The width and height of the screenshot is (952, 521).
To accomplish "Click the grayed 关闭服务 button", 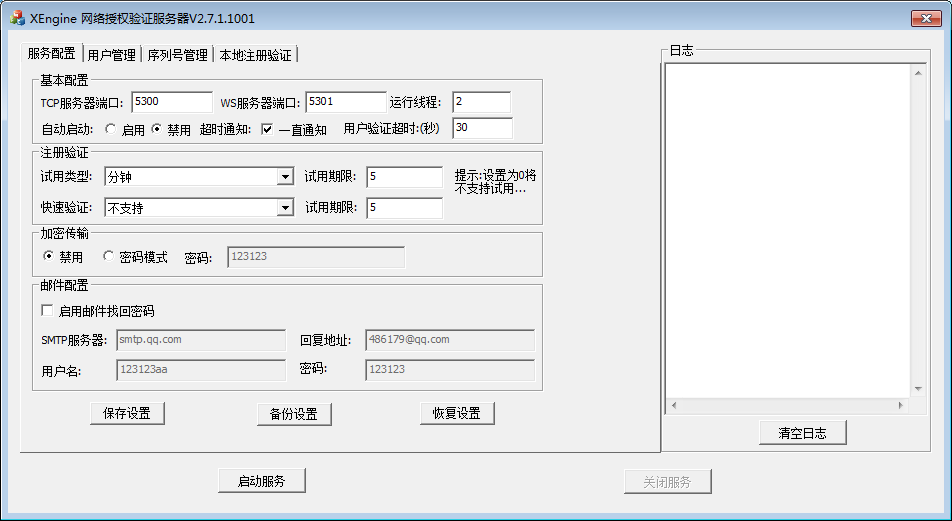I will (x=667, y=482).
